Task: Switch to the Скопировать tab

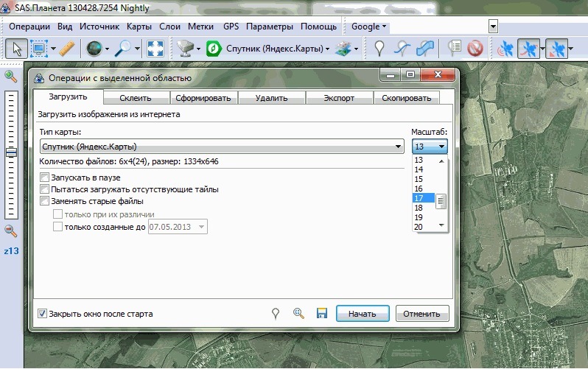Action: click(407, 98)
